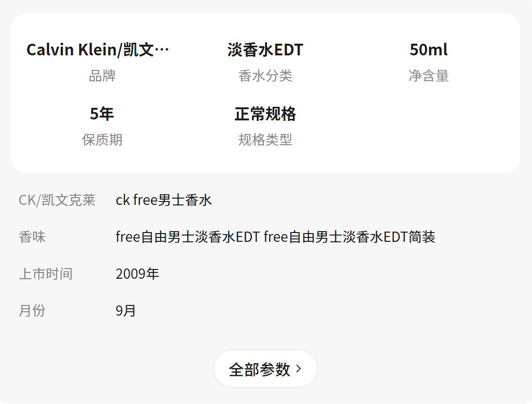532x404 pixels.
Task: Click the 2009年 launch year value
Action: point(137,274)
